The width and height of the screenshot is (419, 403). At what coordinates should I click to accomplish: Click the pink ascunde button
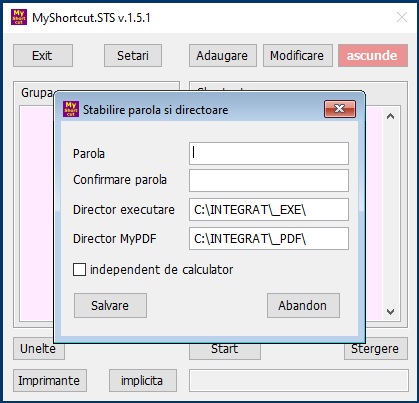[373, 56]
